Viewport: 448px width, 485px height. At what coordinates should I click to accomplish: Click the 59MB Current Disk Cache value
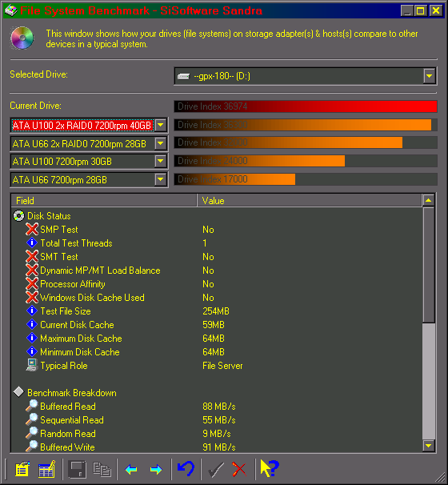click(214, 325)
